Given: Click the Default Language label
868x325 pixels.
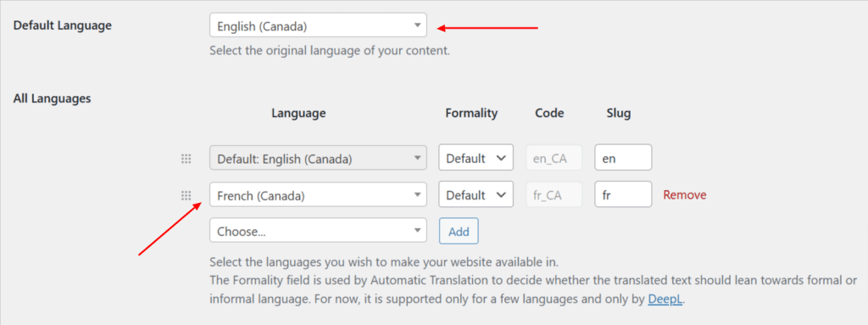Looking at the screenshot, I should (62, 25).
